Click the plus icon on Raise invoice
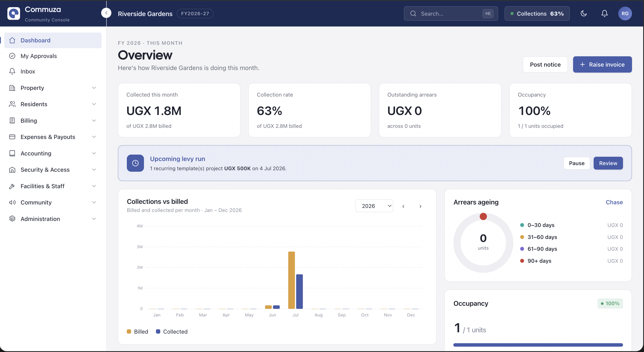This screenshot has width=644, height=352. pyautogui.click(x=583, y=64)
